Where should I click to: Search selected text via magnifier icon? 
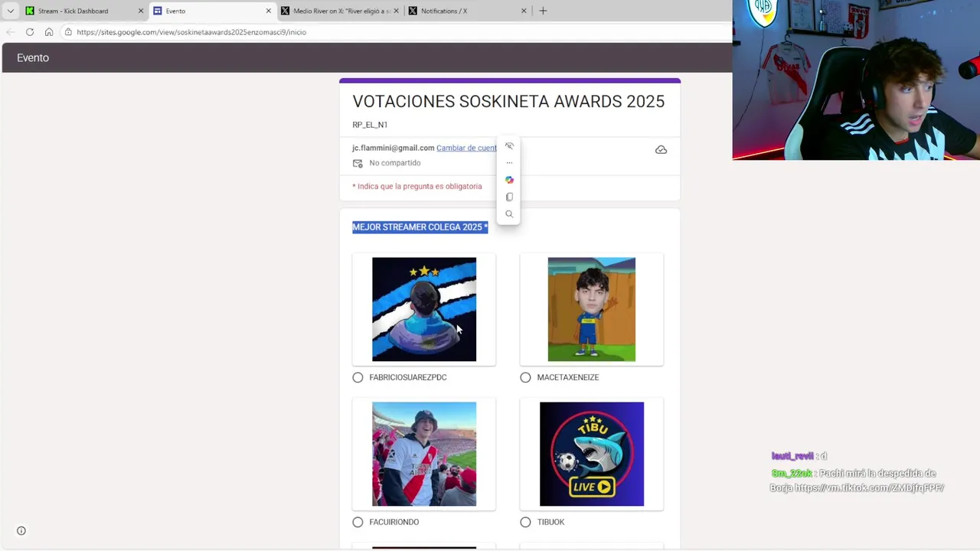tap(509, 214)
